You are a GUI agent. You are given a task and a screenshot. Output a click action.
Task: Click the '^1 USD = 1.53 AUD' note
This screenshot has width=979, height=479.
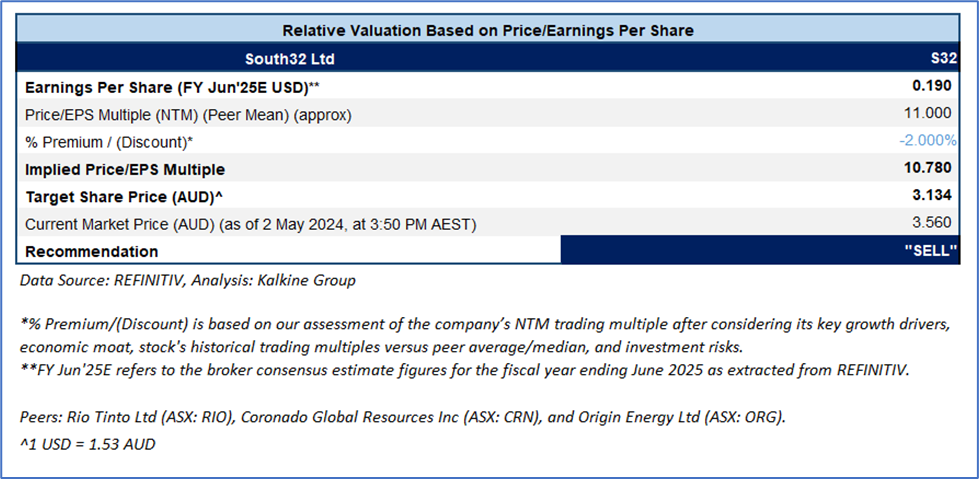(x=88, y=445)
